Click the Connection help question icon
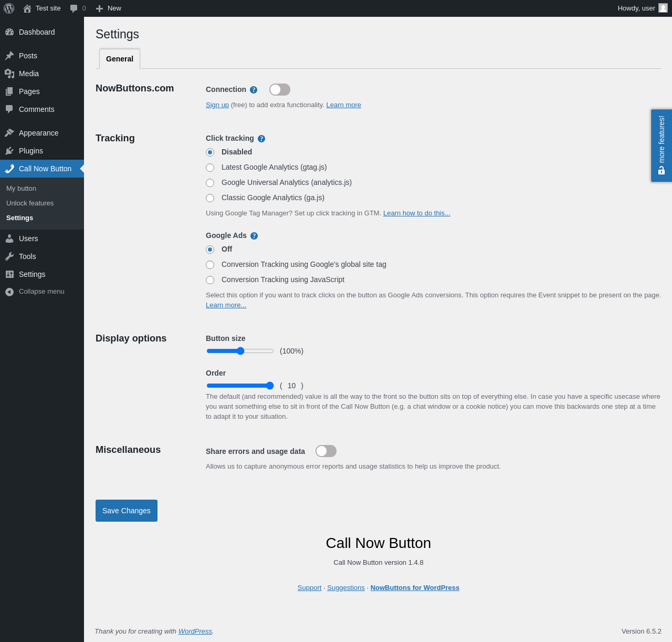Screen dimensions: 672x642 coord(254,90)
